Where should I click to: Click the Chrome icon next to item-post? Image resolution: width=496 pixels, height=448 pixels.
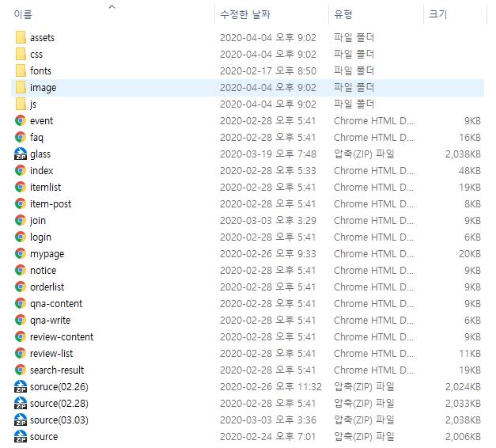tap(21, 203)
